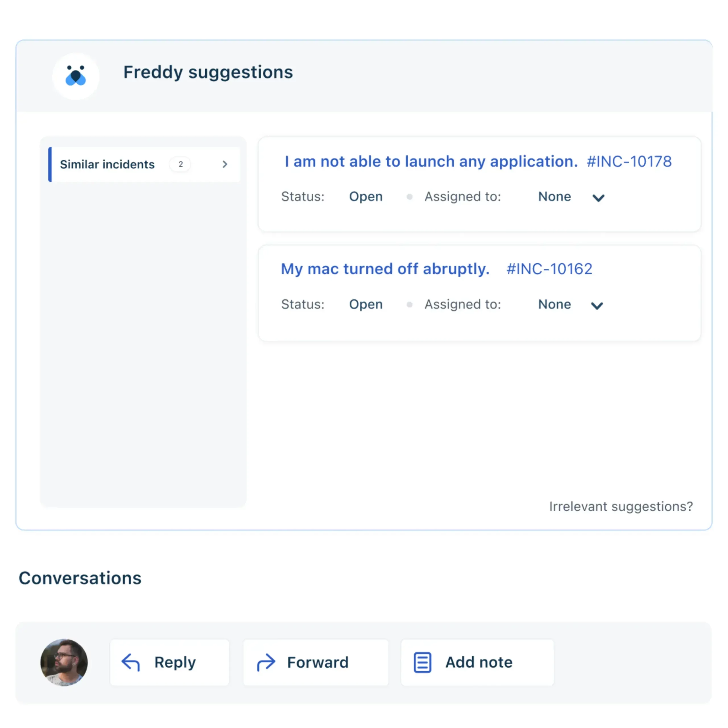Click the note document icon
Viewport: 728px width, 728px height.
[x=422, y=662]
